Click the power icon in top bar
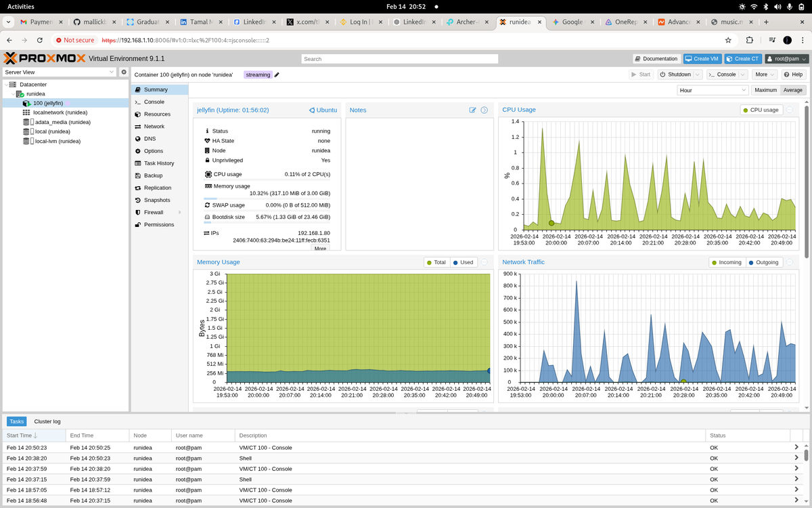812x508 pixels. 801,6
